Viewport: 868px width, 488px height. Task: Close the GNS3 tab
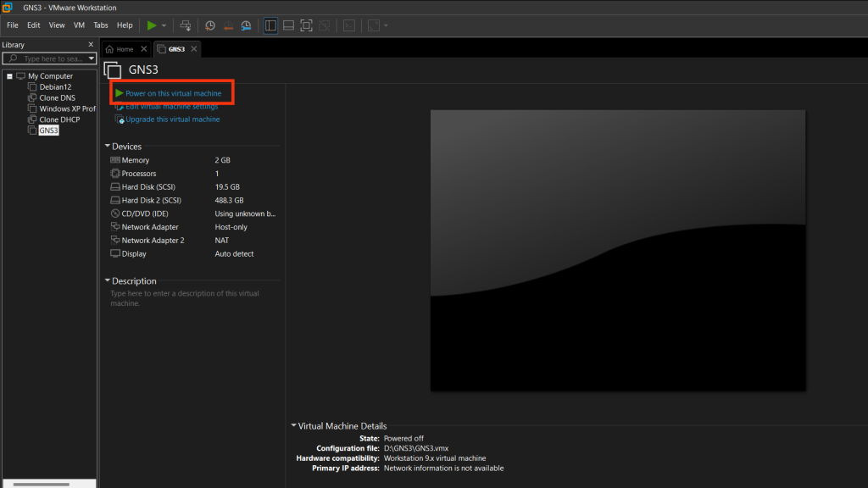pyautogui.click(x=193, y=49)
